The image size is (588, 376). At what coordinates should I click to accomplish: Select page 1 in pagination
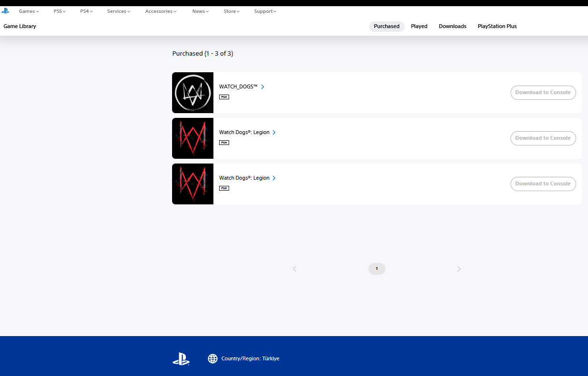pyautogui.click(x=376, y=269)
